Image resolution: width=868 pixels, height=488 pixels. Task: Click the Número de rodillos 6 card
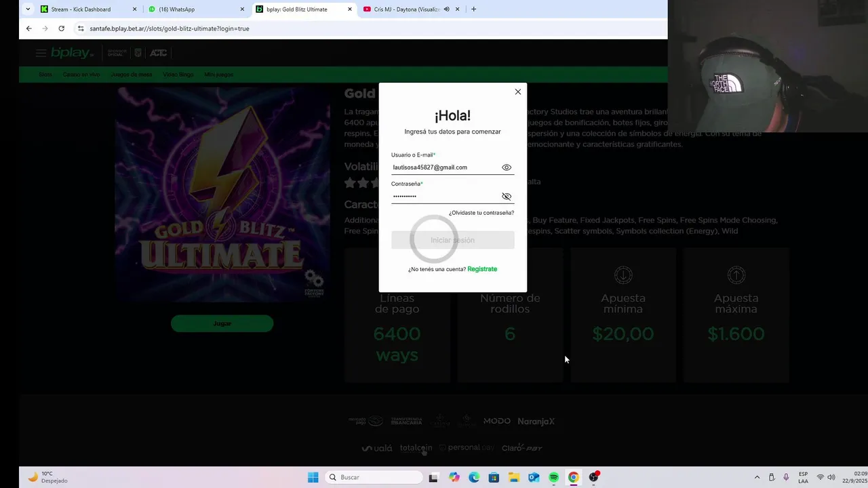(x=510, y=315)
